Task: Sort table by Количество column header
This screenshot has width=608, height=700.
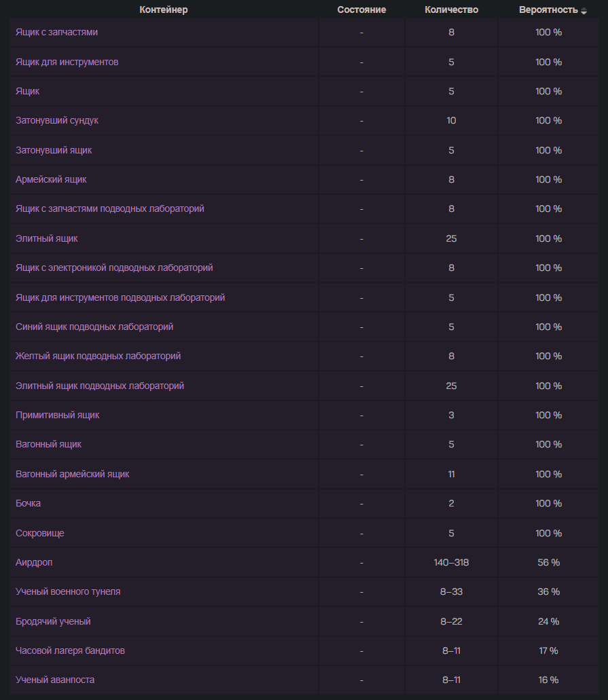Action: coord(451,10)
